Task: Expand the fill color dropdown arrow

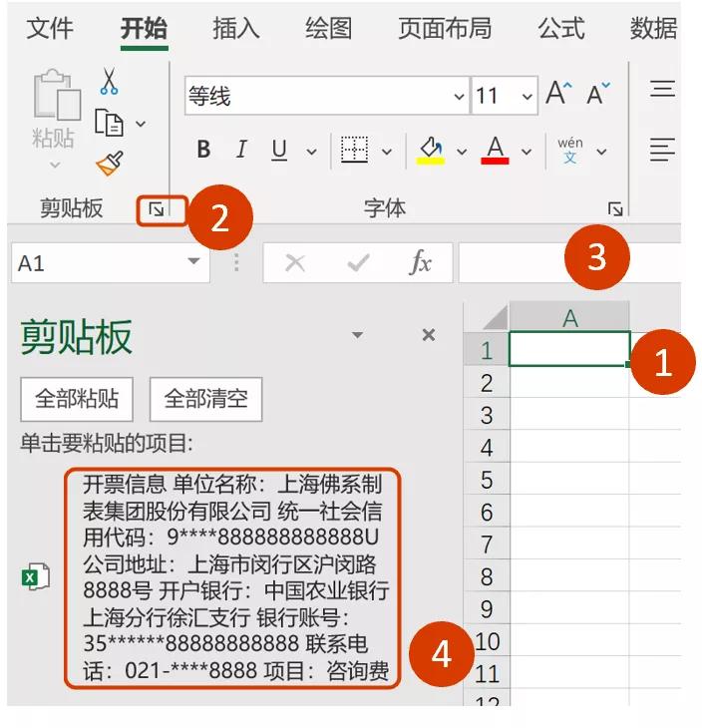Action: click(462, 152)
